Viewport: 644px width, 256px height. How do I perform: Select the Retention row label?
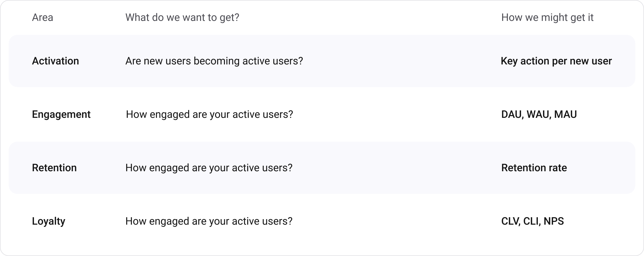point(54,168)
